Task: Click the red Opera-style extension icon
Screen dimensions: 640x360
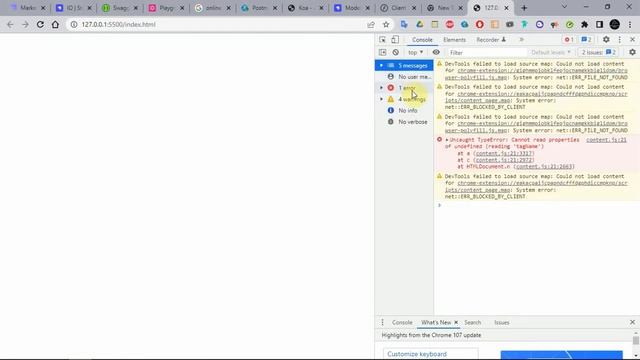Action: tap(480, 24)
